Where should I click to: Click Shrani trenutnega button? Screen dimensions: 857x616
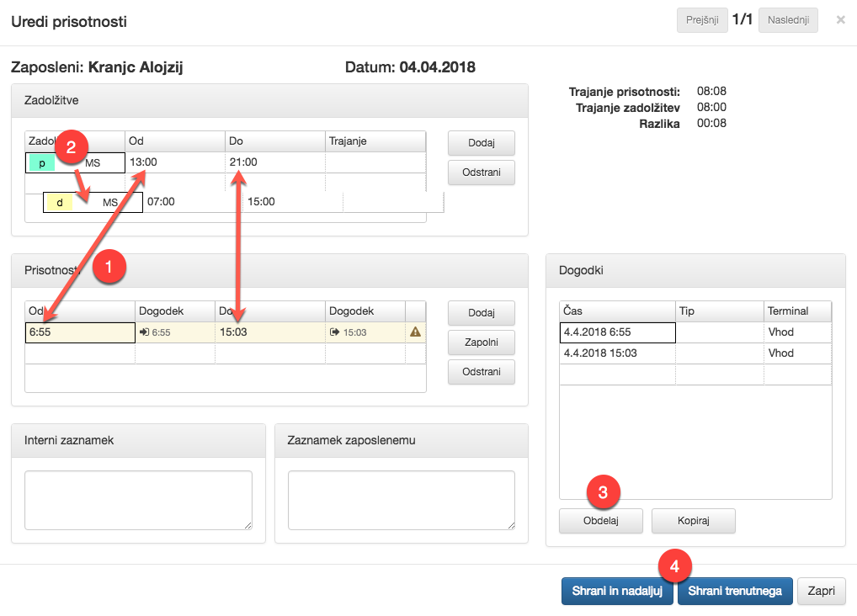coord(734,591)
